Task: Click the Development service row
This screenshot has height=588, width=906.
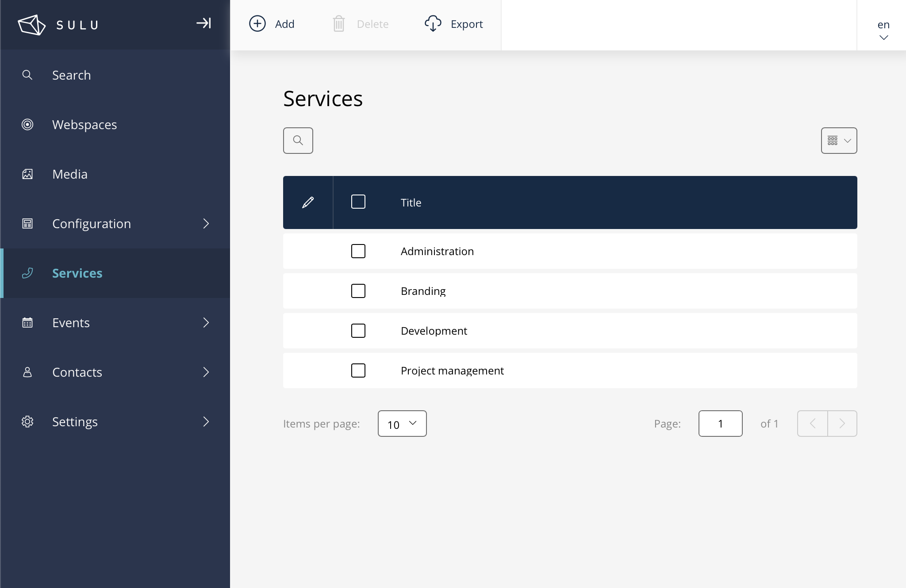Action: pos(434,331)
